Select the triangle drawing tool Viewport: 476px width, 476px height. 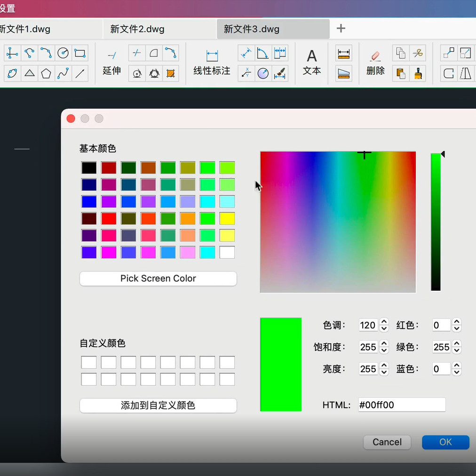pyautogui.click(x=30, y=73)
